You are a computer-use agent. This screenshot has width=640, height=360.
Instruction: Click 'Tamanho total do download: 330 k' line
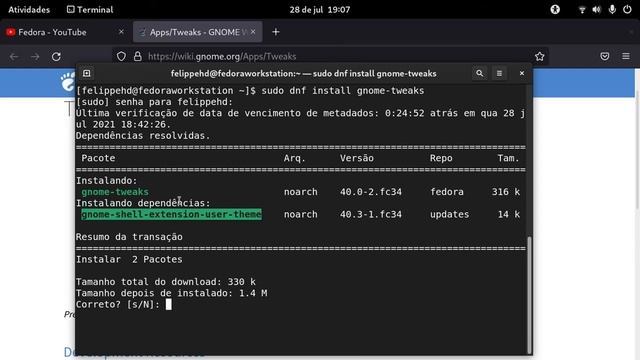pos(166,282)
